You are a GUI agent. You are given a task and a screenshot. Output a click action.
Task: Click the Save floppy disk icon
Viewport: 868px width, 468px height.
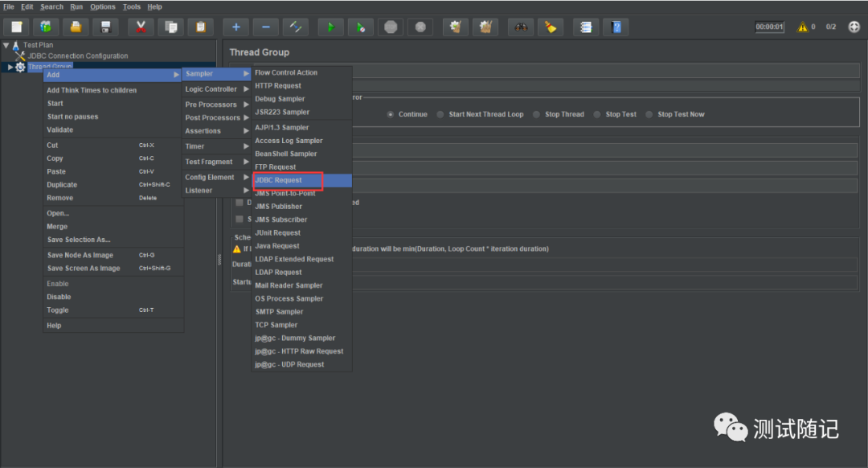click(106, 27)
